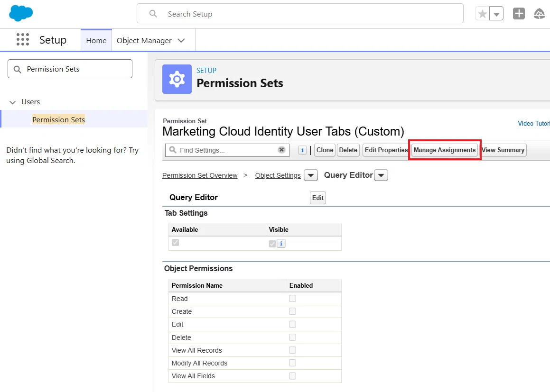550x392 pixels.
Task: Enable the Delete permission checkbox
Action: coord(292,337)
